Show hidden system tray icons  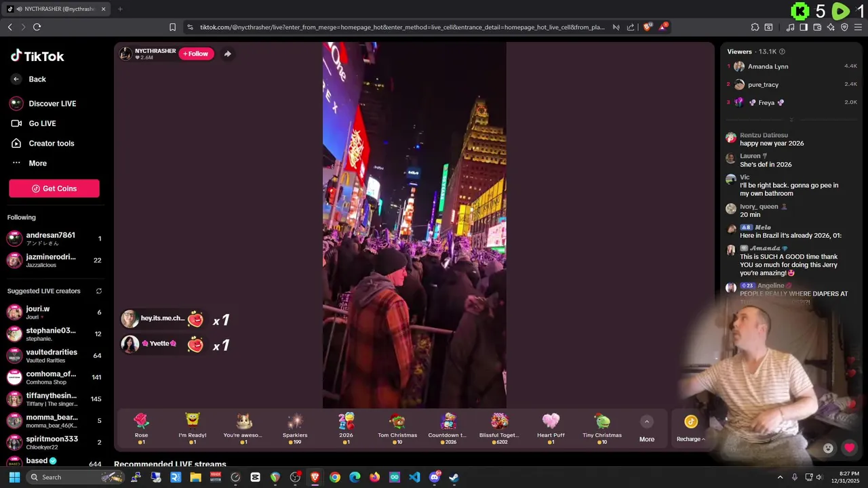[780, 477]
